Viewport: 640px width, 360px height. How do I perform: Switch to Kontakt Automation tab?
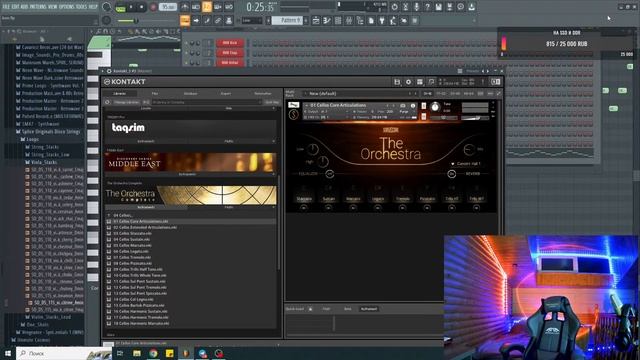(263, 93)
